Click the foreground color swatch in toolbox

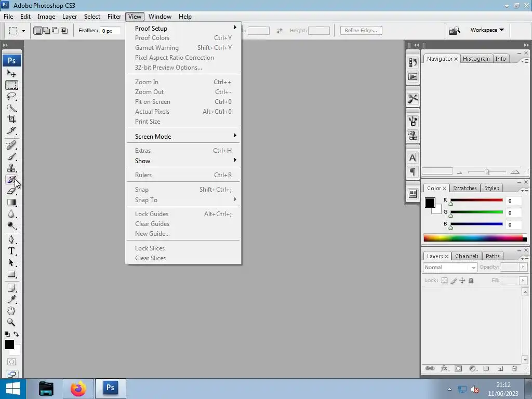[9, 345]
